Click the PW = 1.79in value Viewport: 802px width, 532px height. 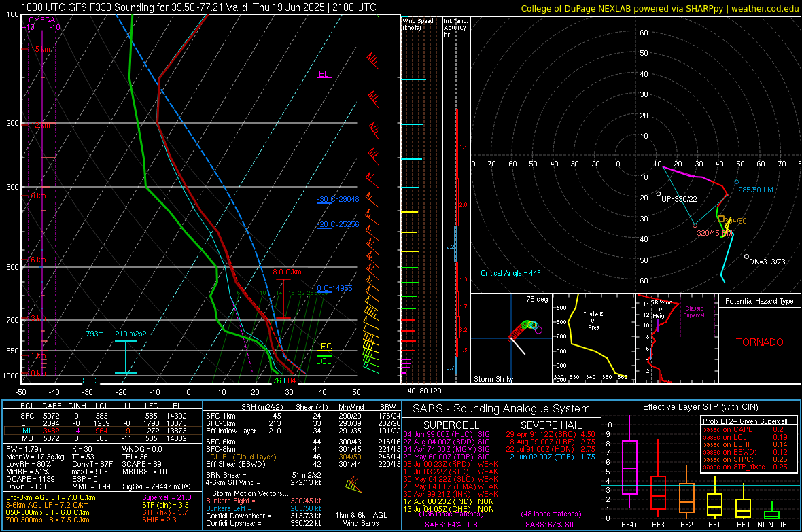pos(27,449)
